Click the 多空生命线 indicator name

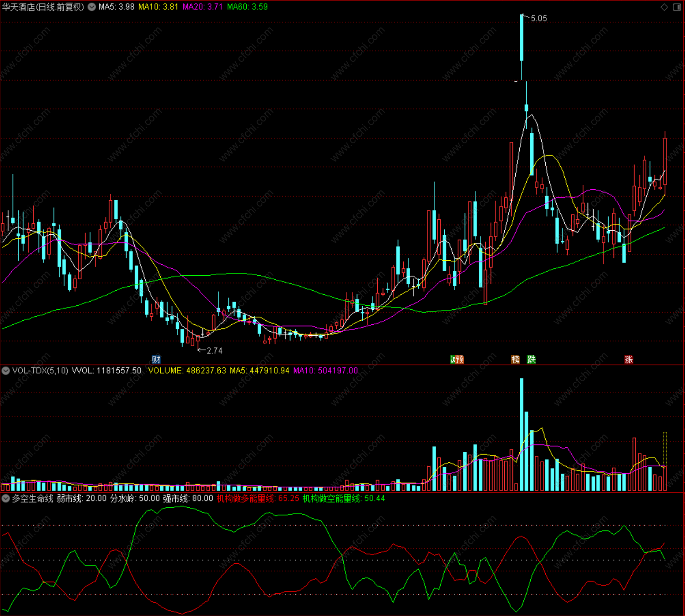33,498
